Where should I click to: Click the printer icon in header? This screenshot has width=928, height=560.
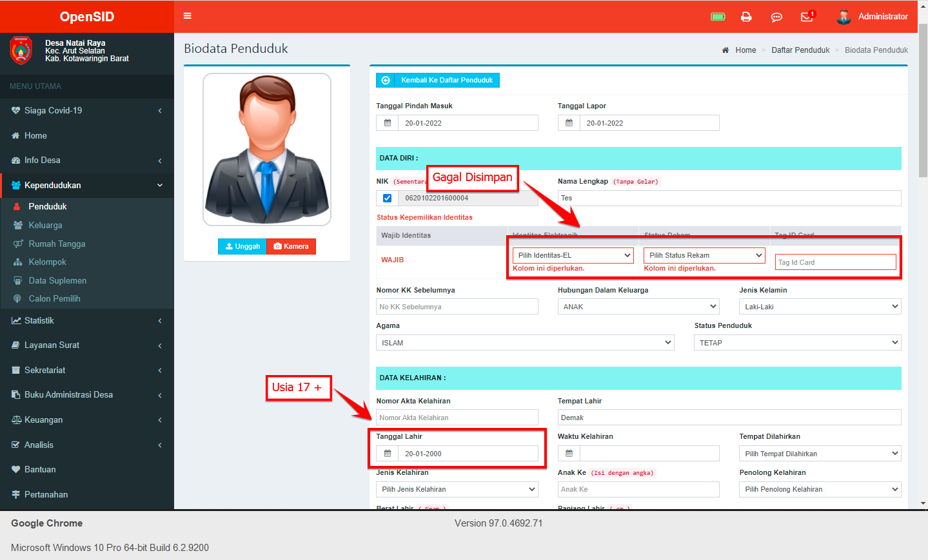(746, 17)
